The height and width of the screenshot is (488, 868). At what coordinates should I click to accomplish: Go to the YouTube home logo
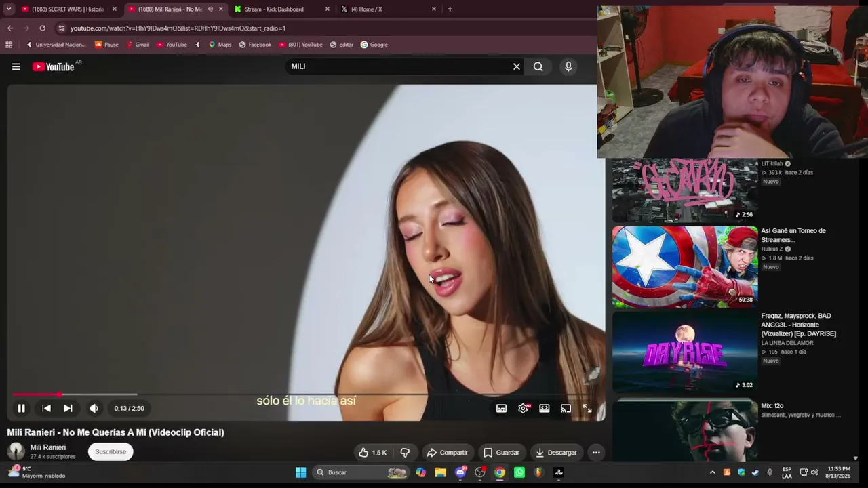coord(53,66)
